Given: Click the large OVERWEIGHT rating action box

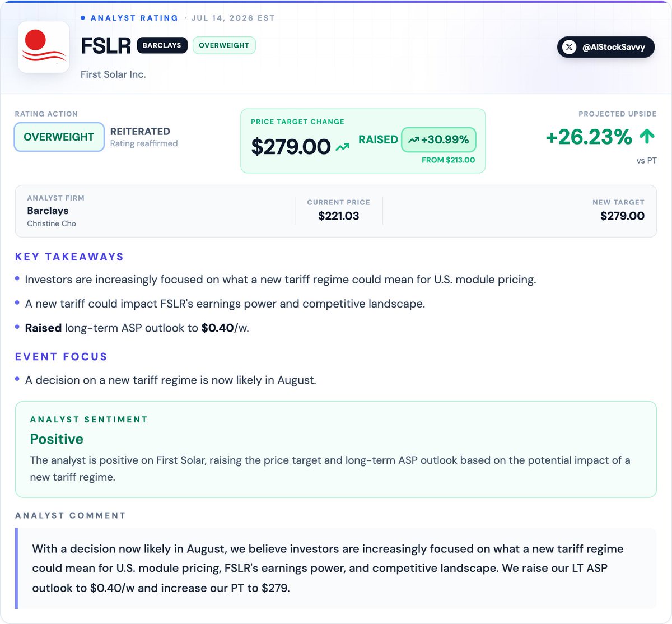Looking at the screenshot, I should click(59, 137).
